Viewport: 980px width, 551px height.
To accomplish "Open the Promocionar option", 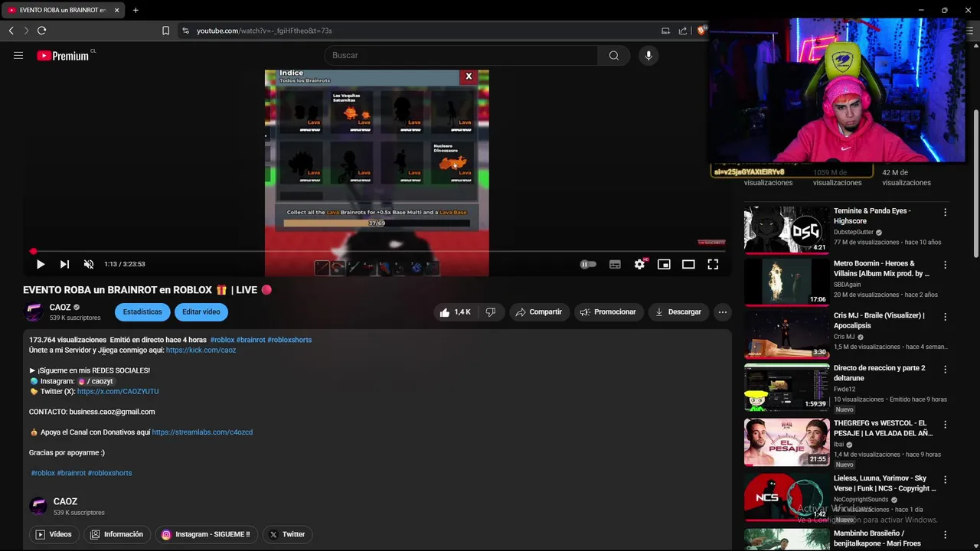I will [608, 312].
